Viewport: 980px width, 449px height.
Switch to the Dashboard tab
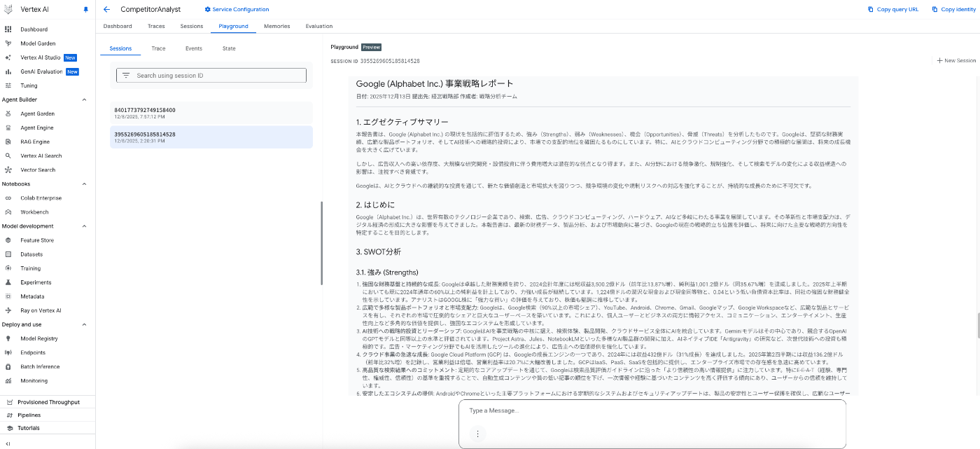click(x=118, y=26)
